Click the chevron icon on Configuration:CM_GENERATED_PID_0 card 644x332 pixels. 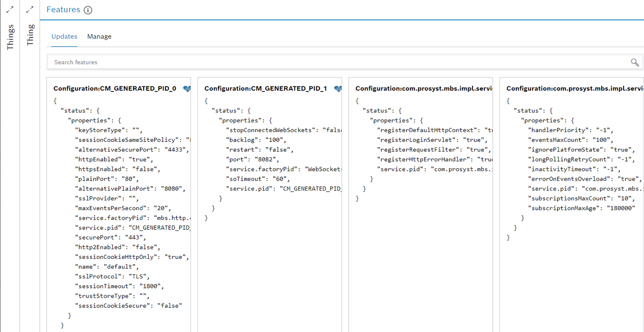(186, 88)
